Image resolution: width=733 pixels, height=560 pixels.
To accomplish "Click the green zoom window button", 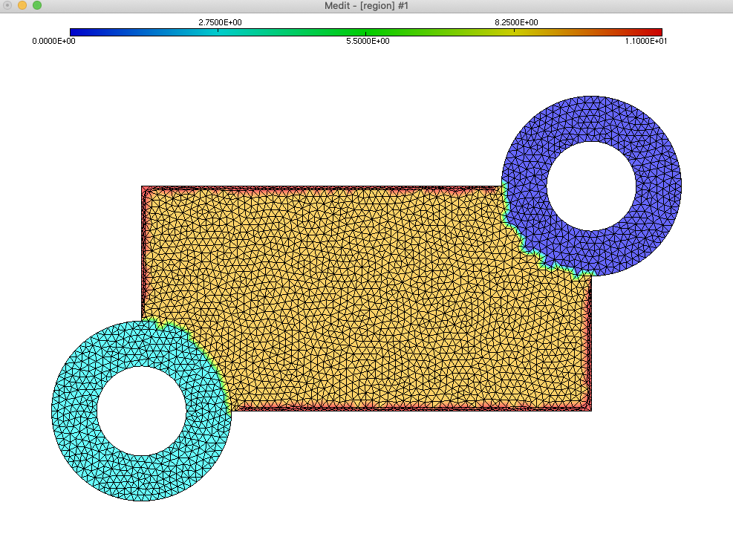I will click(37, 5).
